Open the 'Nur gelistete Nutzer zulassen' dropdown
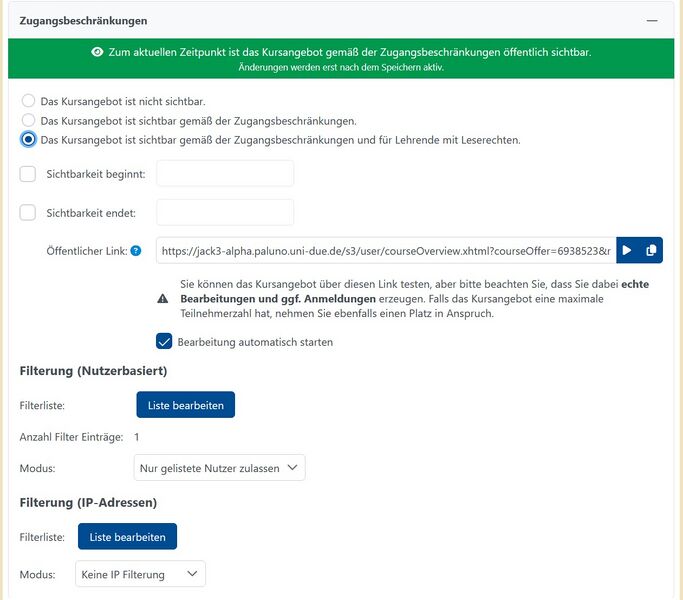Screen dimensions: 683x600 (219, 467)
